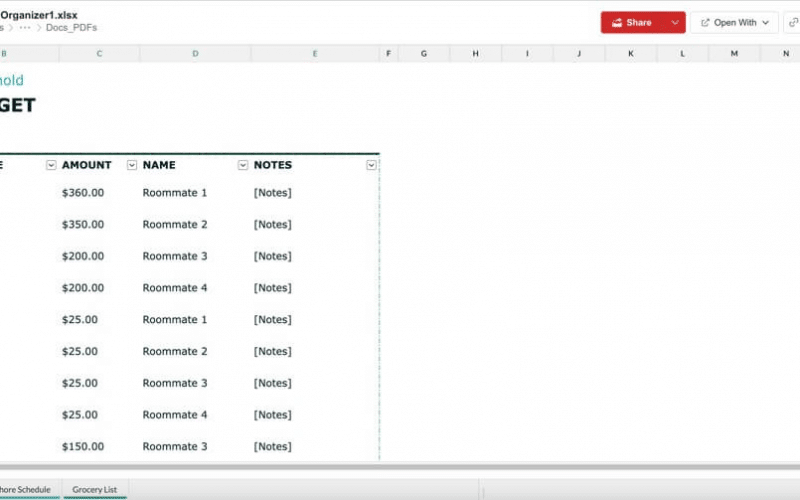
Task: Expand the arrow next to Share
Action: (x=675, y=22)
